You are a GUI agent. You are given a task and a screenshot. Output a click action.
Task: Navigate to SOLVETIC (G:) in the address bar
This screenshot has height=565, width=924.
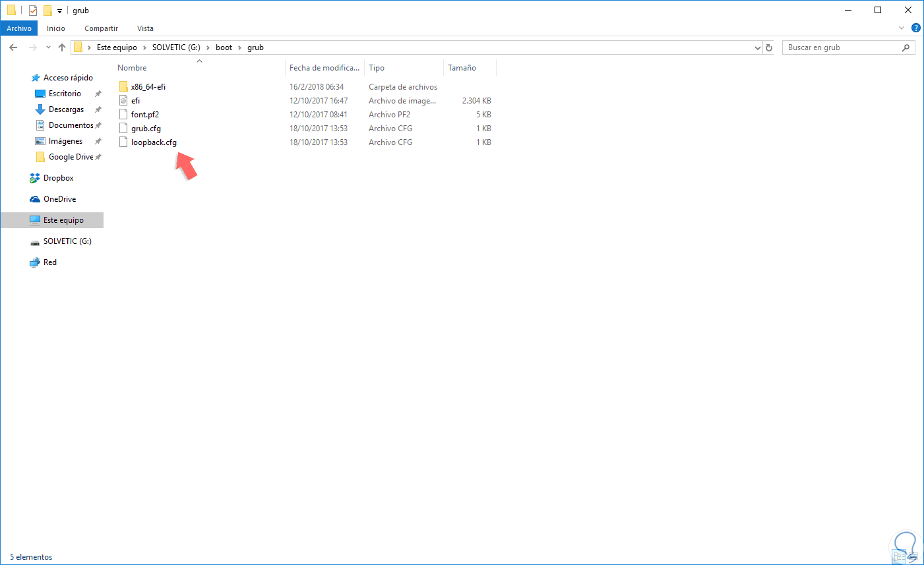(x=176, y=47)
